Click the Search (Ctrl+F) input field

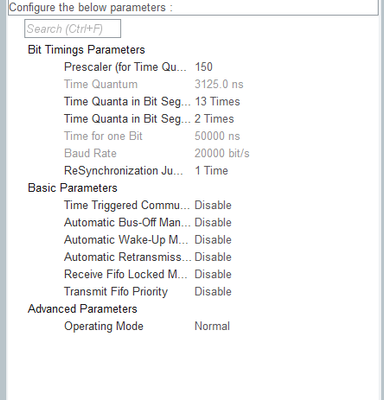click(72, 29)
